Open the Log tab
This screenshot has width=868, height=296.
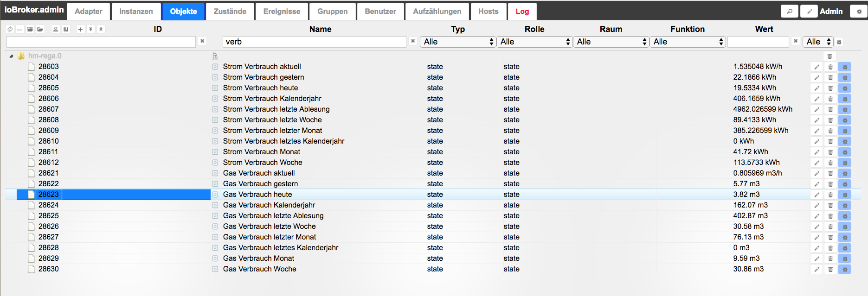(522, 11)
